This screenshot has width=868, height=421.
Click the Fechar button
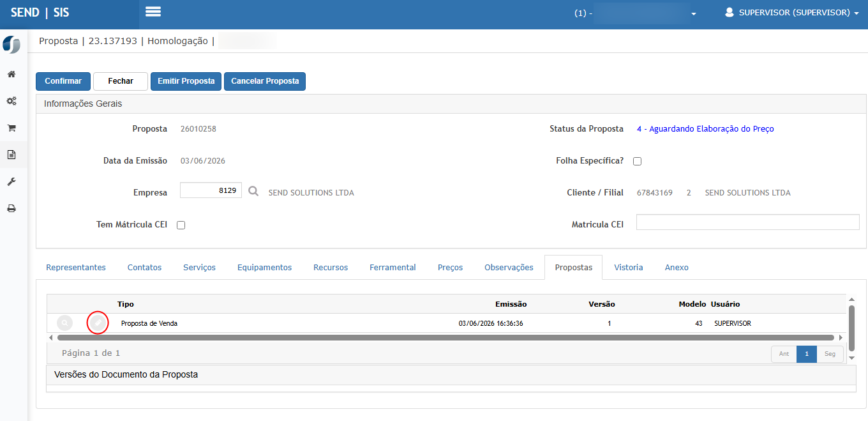pos(121,81)
